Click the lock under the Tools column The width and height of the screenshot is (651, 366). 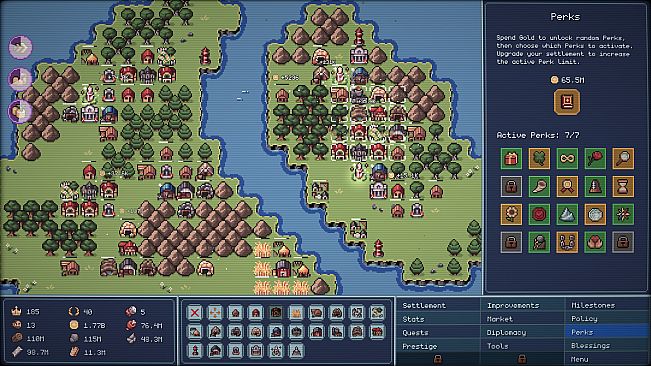522,359
